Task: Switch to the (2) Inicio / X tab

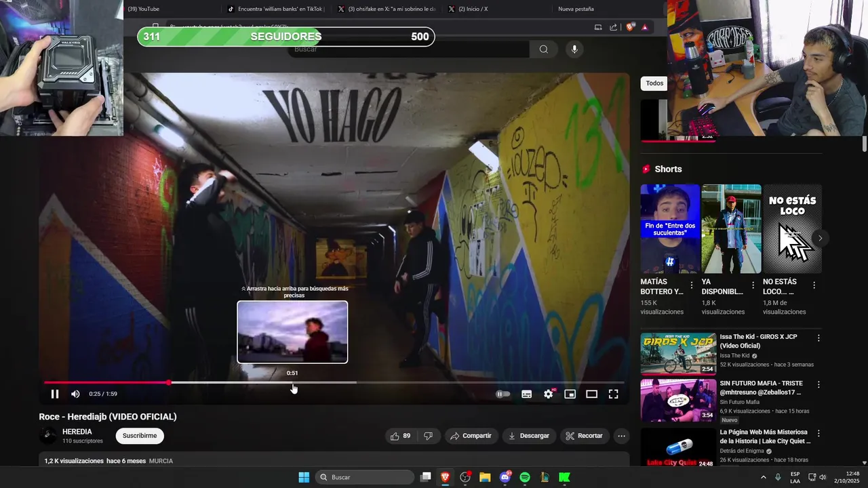Action: click(x=496, y=9)
